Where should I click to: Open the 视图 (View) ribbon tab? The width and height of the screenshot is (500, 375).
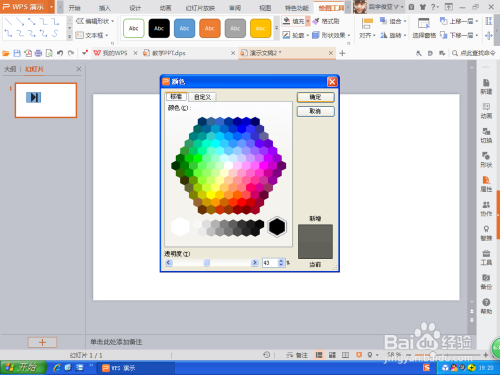tap(265, 8)
